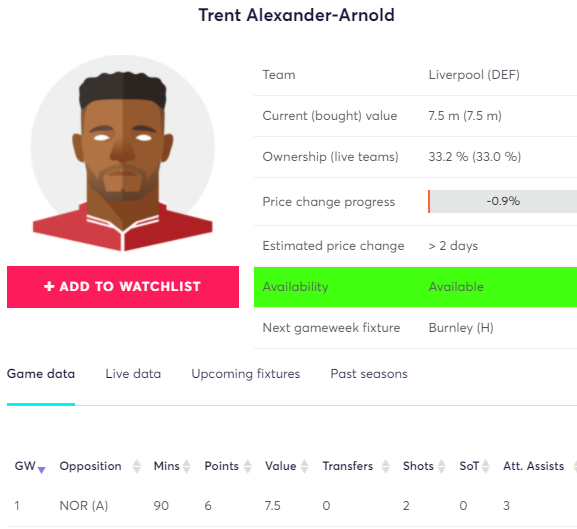Viewport: 577px width, 529px height.
Task: Click Burnley (H) next fixture
Action: click(461, 327)
